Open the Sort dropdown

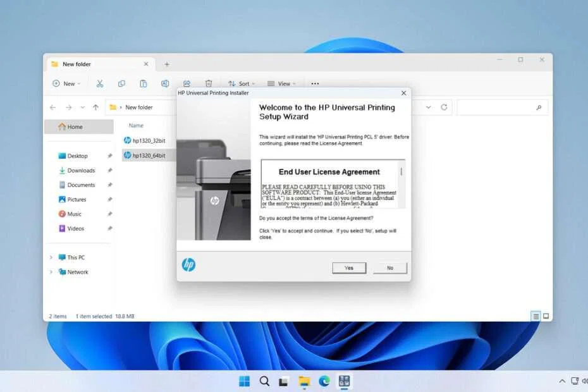[242, 83]
